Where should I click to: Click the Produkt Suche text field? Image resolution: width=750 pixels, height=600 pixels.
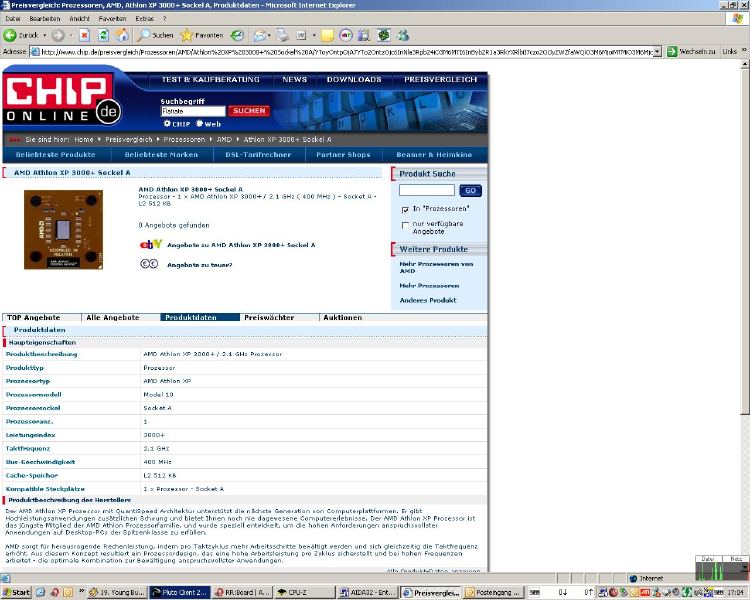pyautogui.click(x=427, y=190)
